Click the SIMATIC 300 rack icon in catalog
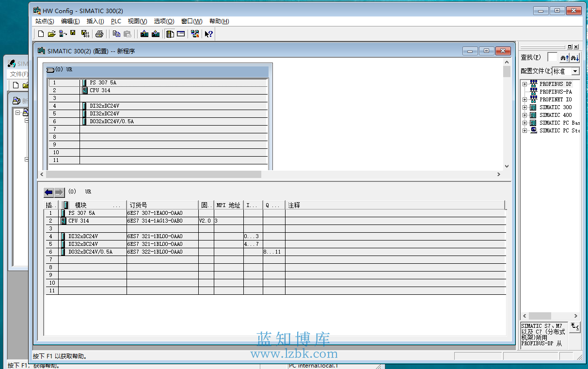Viewport: 588px width, 369px height. [534, 107]
